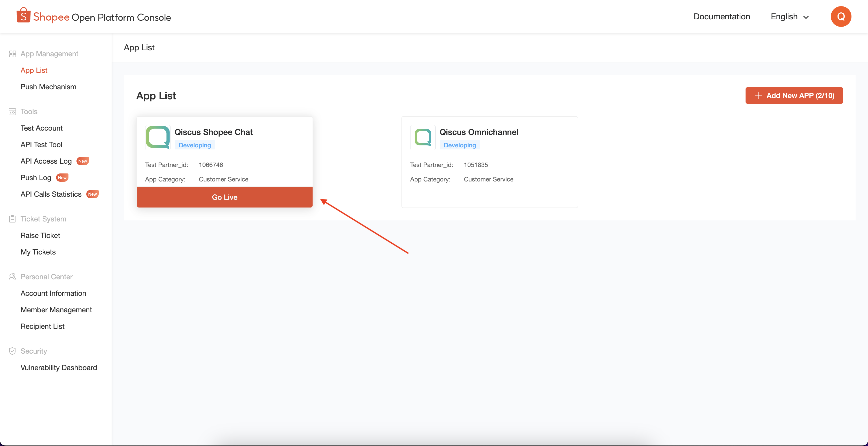Open the orange Q user avatar

click(x=841, y=17)
